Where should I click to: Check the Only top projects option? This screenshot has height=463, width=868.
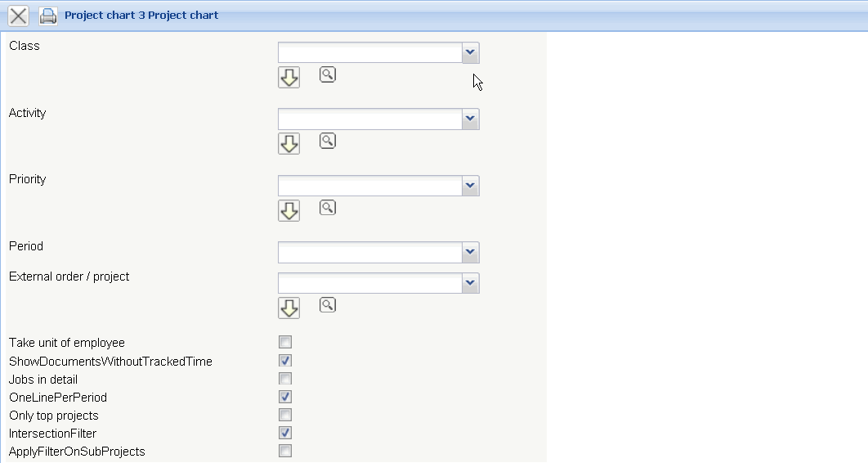tap(285, 415)
